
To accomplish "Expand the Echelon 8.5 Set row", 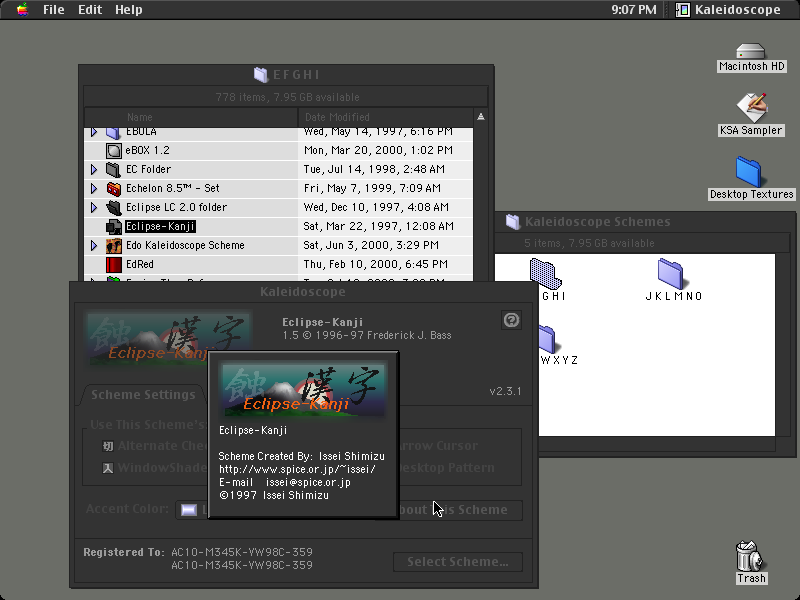I will click(x=94, y=188).
